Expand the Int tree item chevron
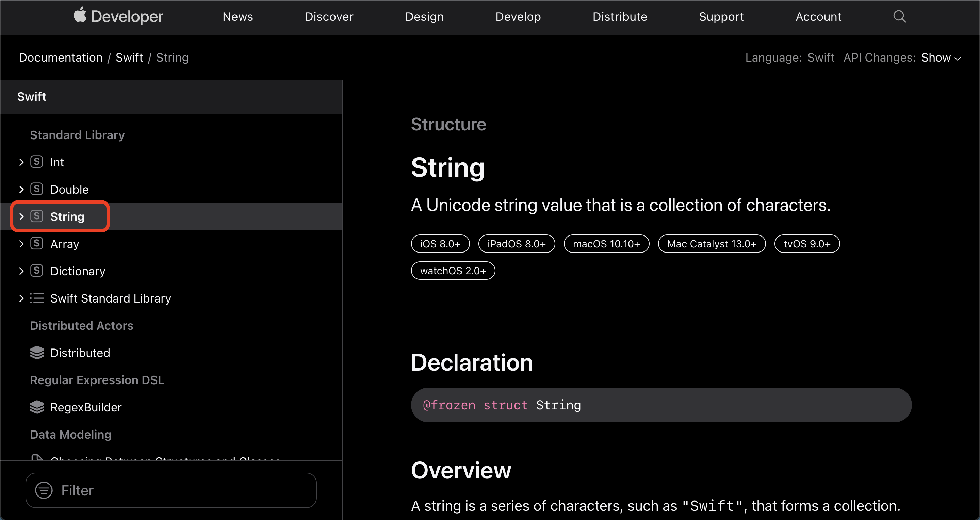980x520 pixels. (x=21, y=162)
